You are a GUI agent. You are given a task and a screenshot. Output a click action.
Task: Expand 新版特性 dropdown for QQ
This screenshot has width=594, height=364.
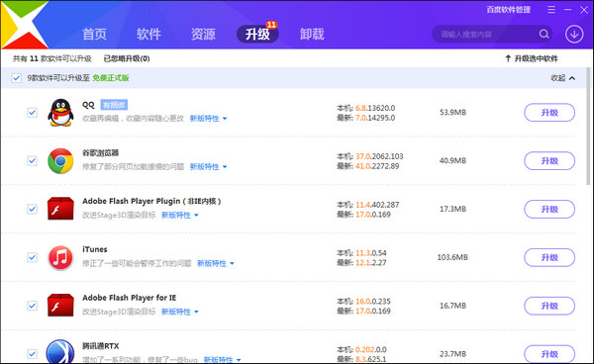pyautogui.click(x=208, y=119)
